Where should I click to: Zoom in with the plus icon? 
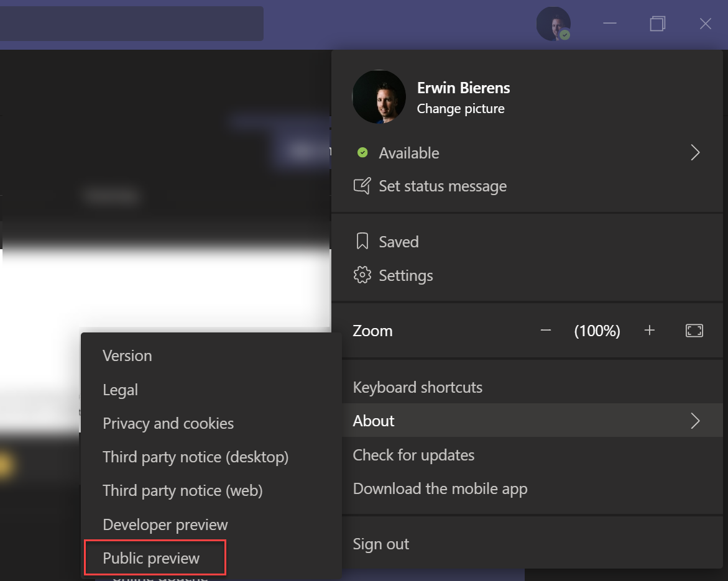point(649,331)
